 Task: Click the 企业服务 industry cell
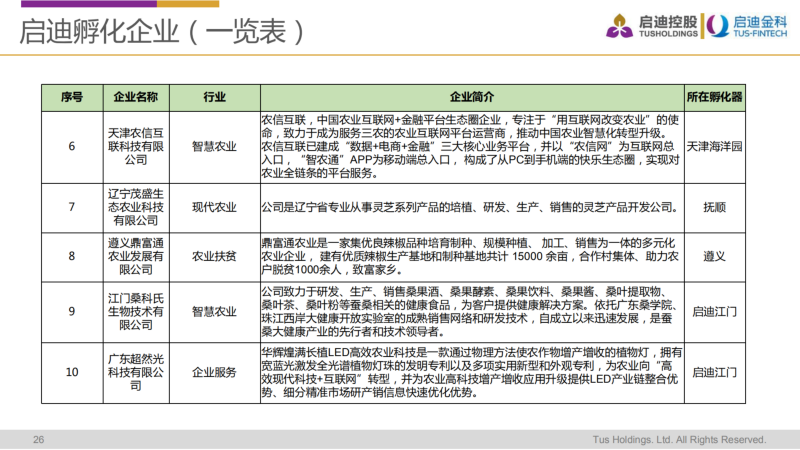214,372
